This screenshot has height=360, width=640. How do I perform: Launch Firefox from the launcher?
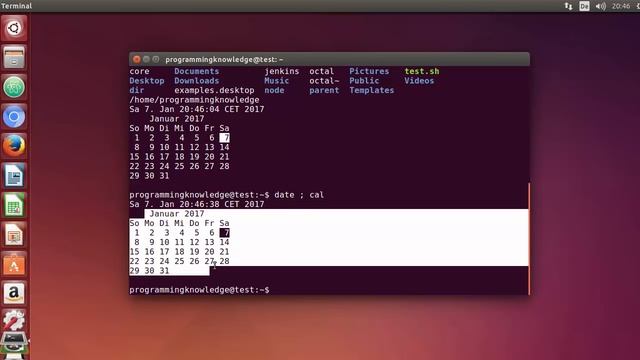14,146
